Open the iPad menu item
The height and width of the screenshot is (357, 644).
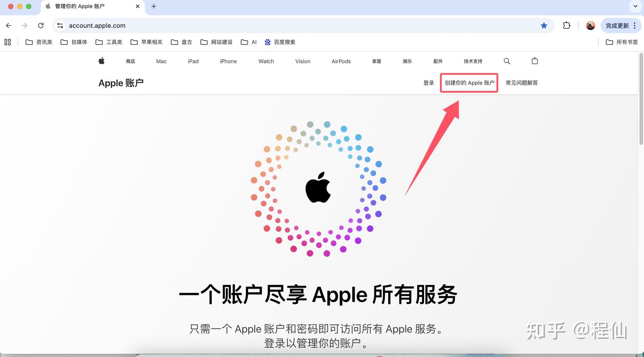point(193,61)
